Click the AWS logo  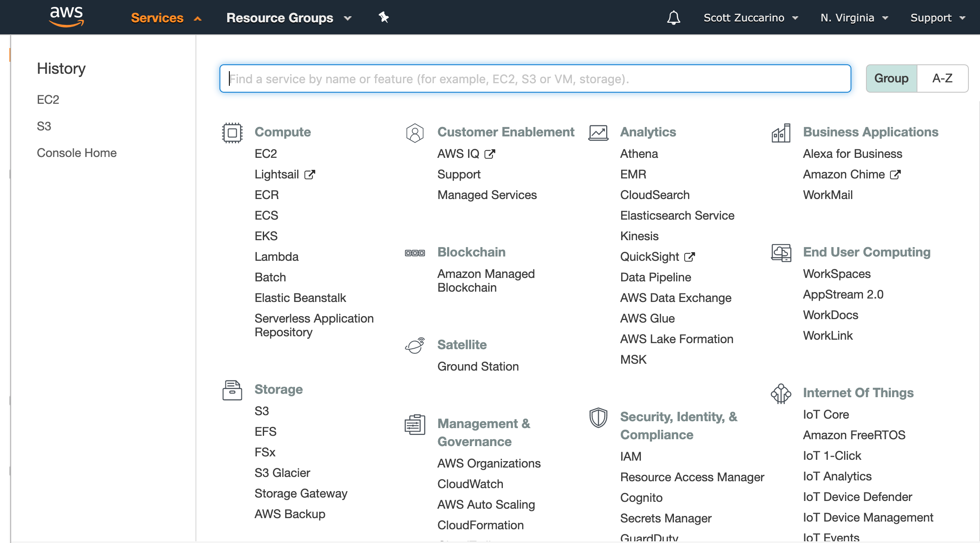click(66, 16)
